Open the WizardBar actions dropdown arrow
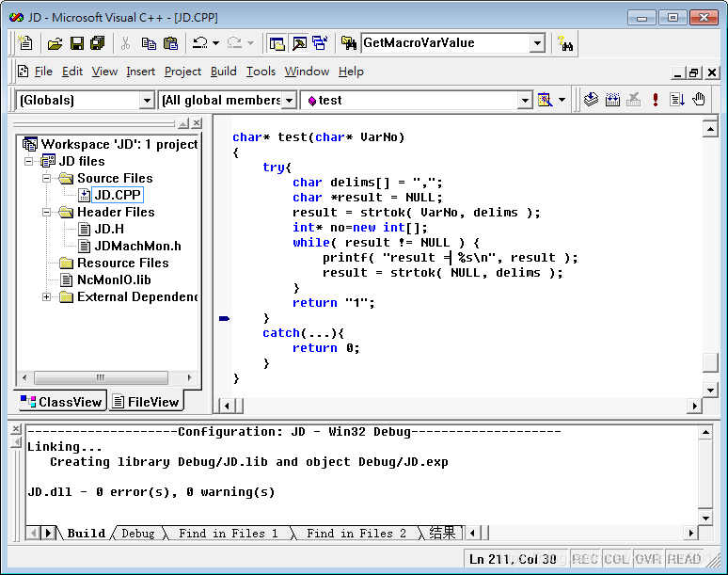 (562, 100)
